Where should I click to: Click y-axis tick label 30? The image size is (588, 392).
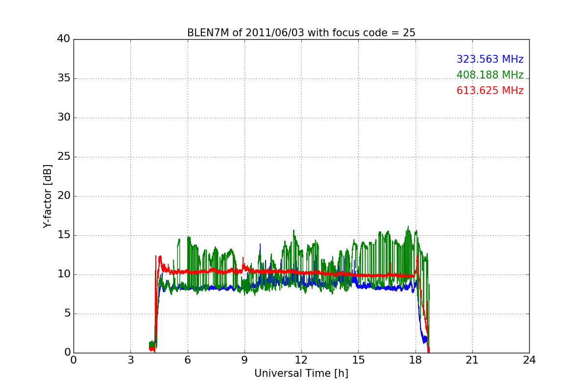coord(64,118)
